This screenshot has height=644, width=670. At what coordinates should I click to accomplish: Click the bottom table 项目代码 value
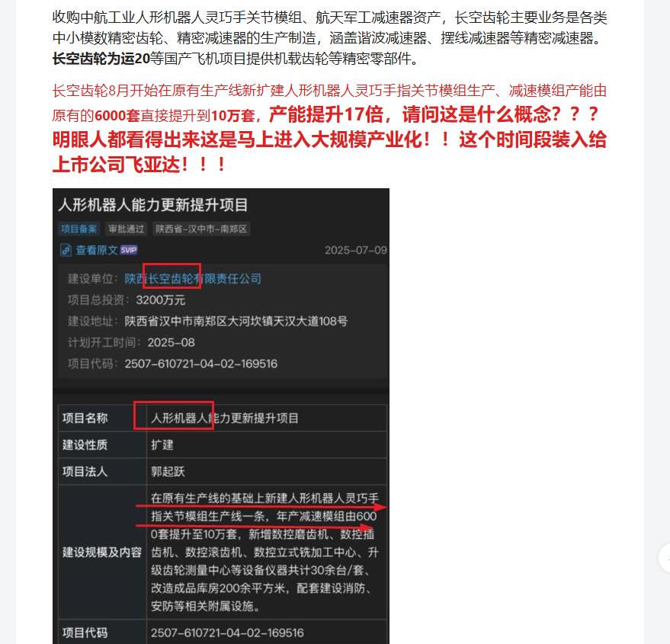coord(227,633)
